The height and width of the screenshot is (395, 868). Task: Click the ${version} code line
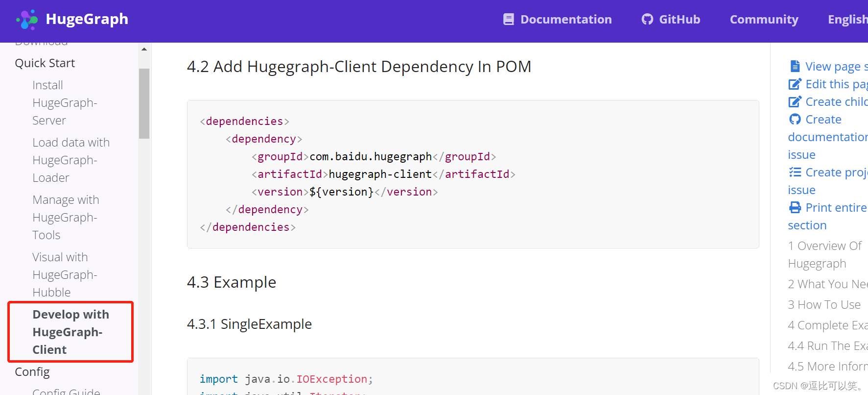[x=345, y=192]
